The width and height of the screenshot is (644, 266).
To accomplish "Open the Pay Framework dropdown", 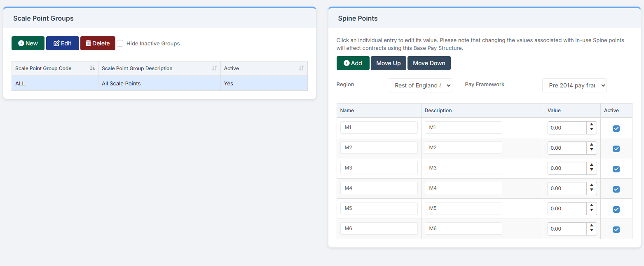I will [574, 85].
